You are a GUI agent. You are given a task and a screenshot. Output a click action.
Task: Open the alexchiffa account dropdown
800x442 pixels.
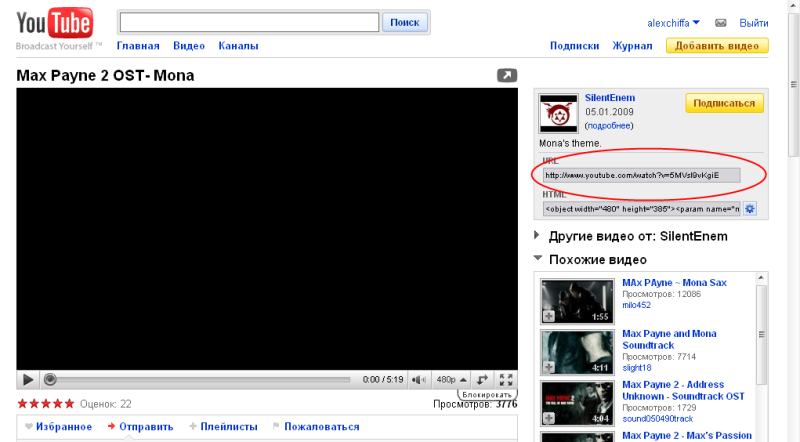673,23
